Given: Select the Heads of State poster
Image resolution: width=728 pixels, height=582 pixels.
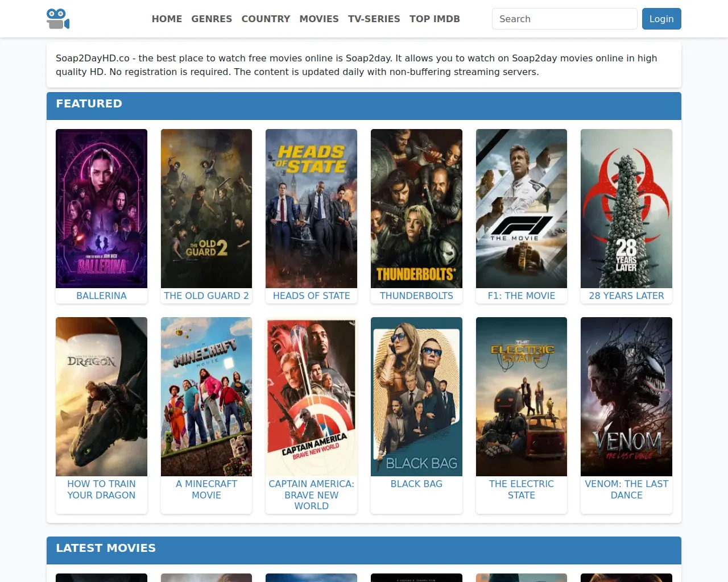Looking at the screenshot, I should [311, 209].
